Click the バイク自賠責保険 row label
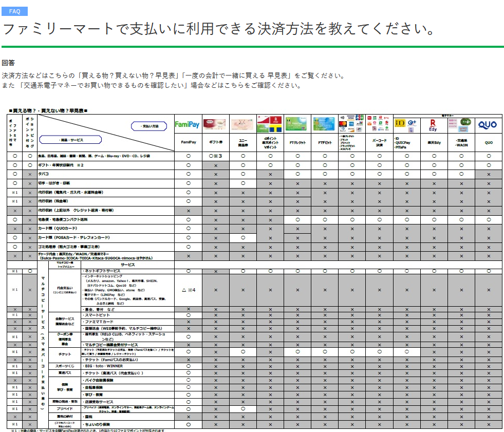504x432 pixels. click(x=98, y=380)
